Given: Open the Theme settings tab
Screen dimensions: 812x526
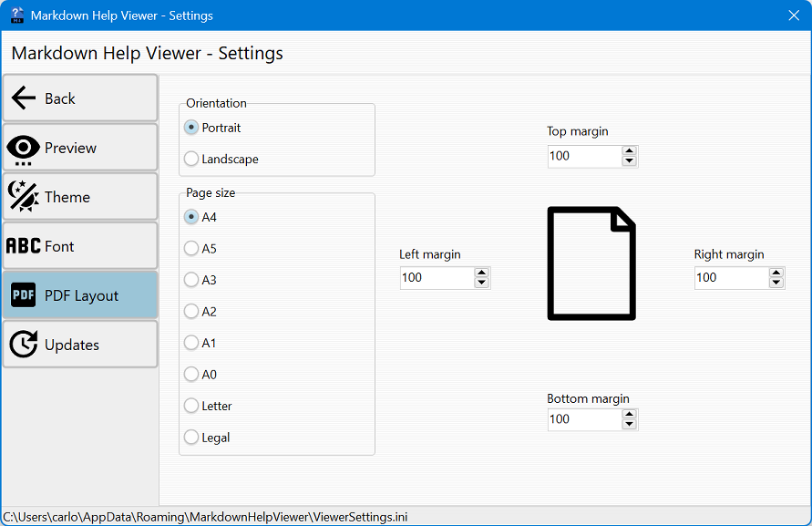Looking at the screenshot, I should (x=80, y=196).
